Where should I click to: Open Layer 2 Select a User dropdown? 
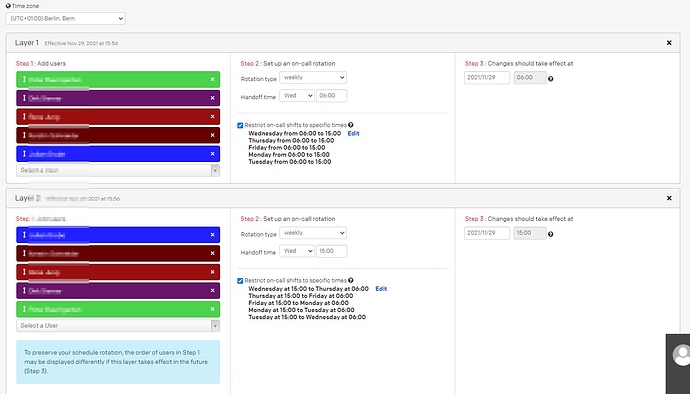[118, 326]
